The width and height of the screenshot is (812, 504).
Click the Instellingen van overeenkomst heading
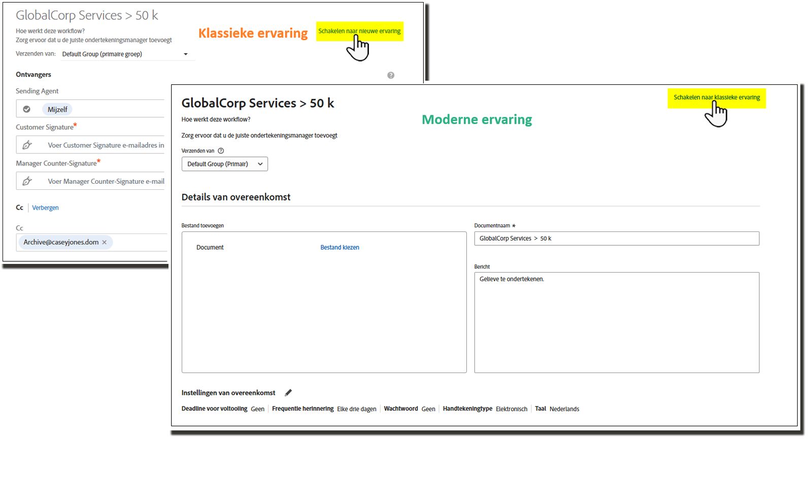(x=228, y=393)
